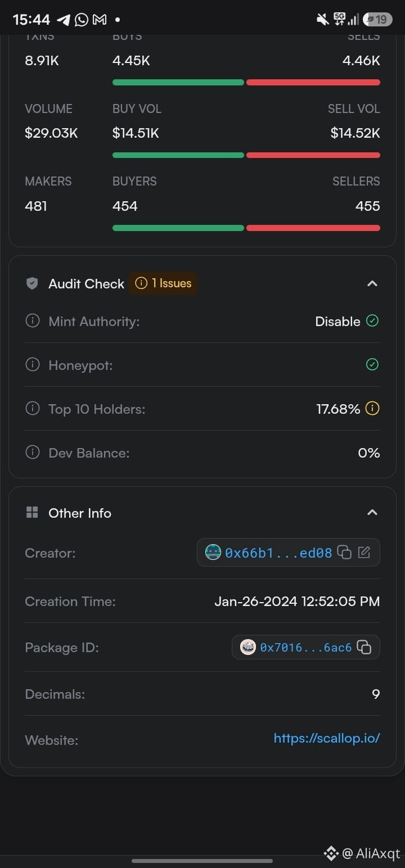Image resolution: width=405 pixels, height=868 pixels.
Task: Tap the info icon next to Dev Balance
Action: pos(33,453)
